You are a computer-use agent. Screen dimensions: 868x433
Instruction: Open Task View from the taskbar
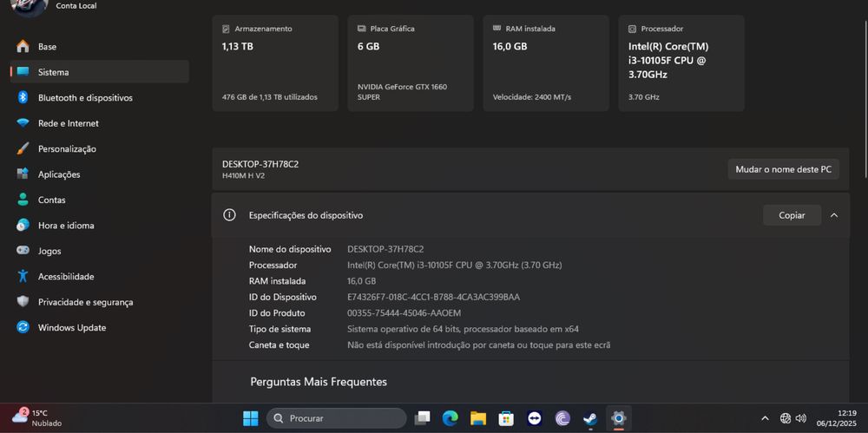[x=423, y=418]
